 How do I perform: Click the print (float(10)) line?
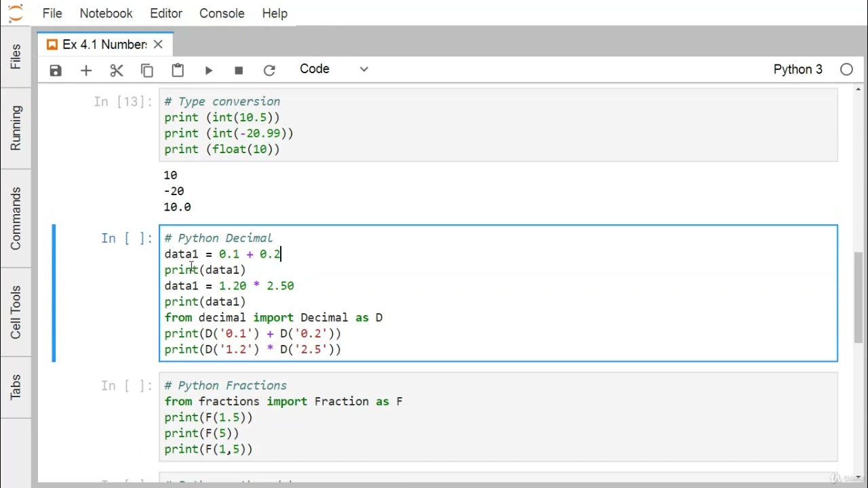pyautogui.click(x=222, y=149)
